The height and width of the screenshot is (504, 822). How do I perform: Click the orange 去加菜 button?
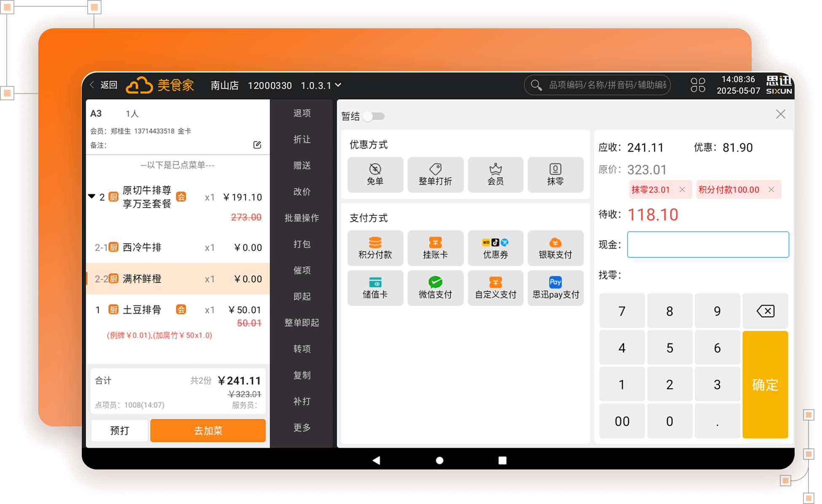(208, 431)
